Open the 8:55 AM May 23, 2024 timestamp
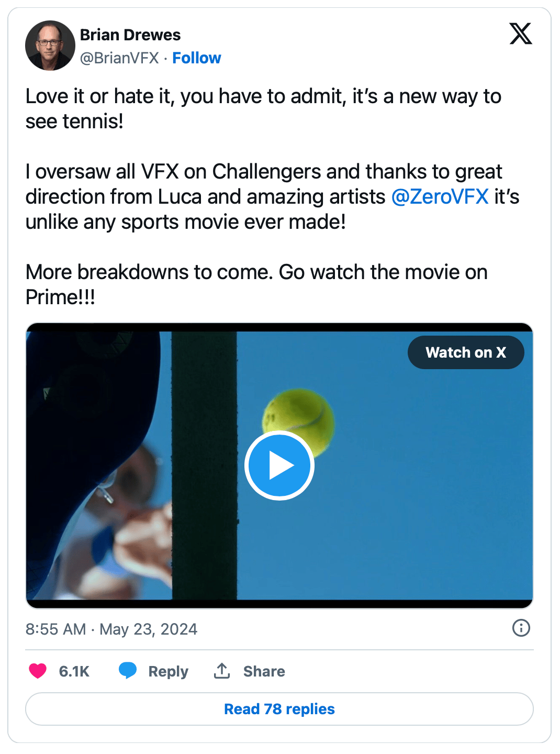The height and width of the screenshot is (754, 560). [111, 629]
